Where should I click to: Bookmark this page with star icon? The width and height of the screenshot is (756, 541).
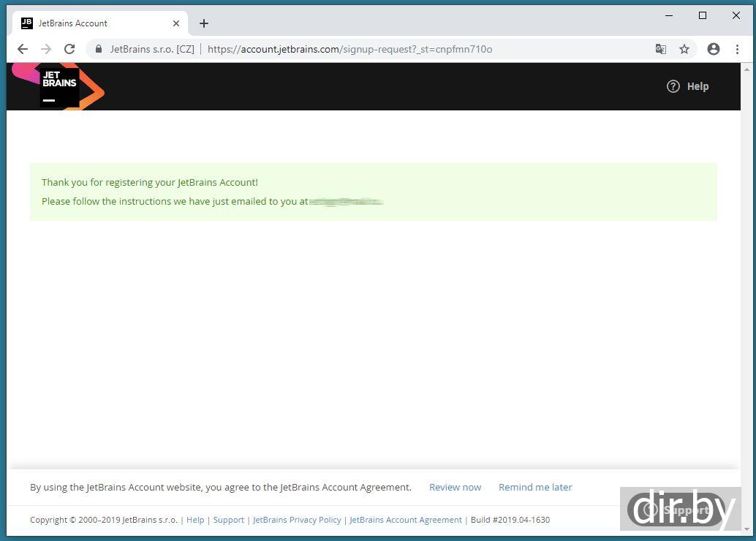684,49
